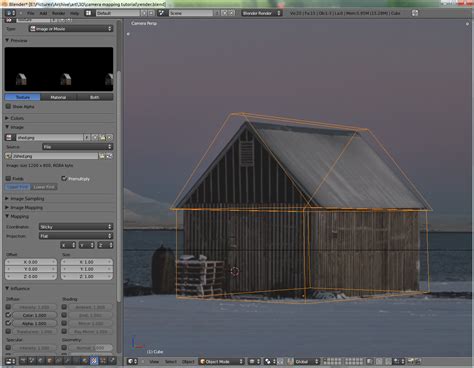The width and height of the screenshot is (474, 368).
Task: Click the fullscreen toggle icon in header
Action: (415, 13)
